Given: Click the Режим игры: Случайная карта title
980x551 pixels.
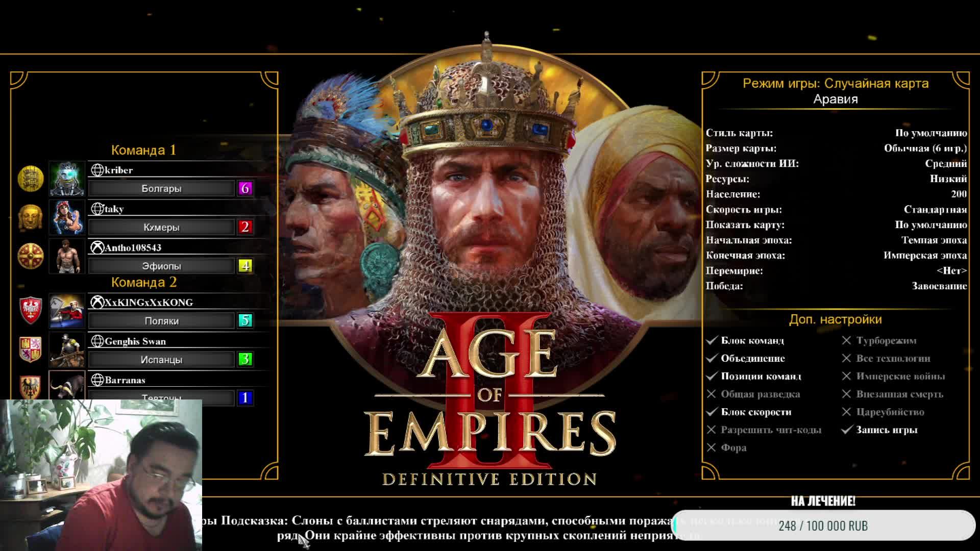Looking at the screenshot, I should [x=835, y=84].
